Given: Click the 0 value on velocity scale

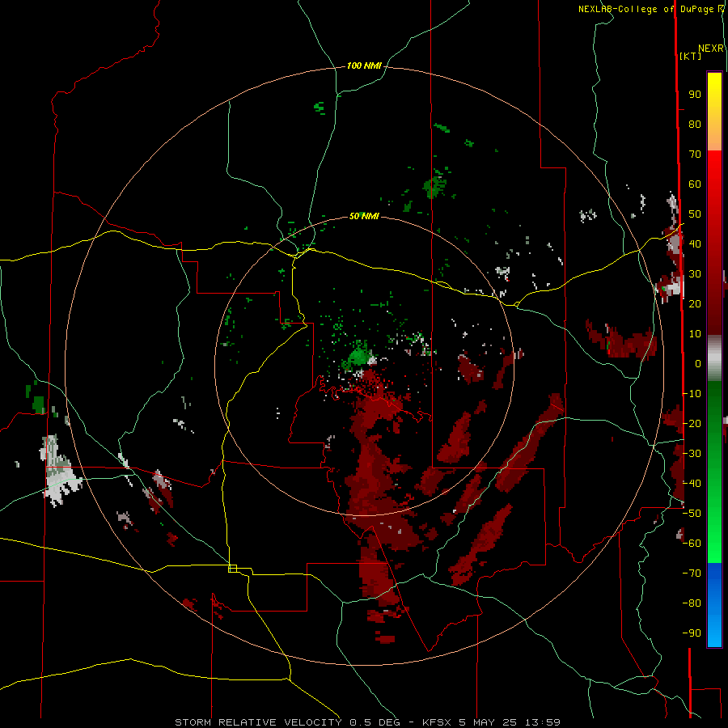Looking at the screenshot, I should [698, 364].
